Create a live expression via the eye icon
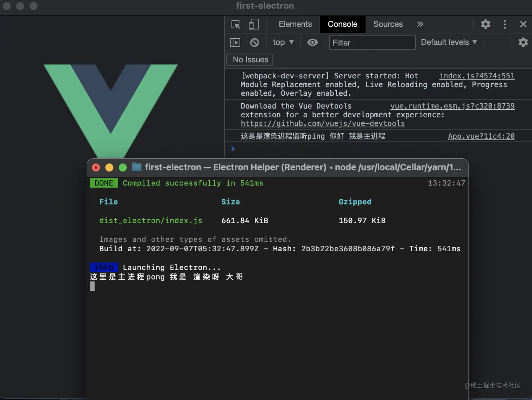This screenshot has width=532, height=400. [312, 42]
